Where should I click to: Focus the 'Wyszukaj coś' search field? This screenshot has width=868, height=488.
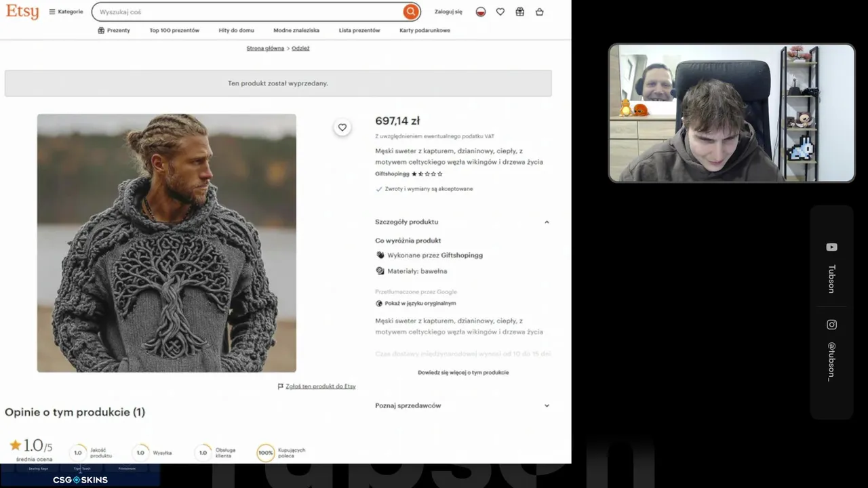point(248,12)
